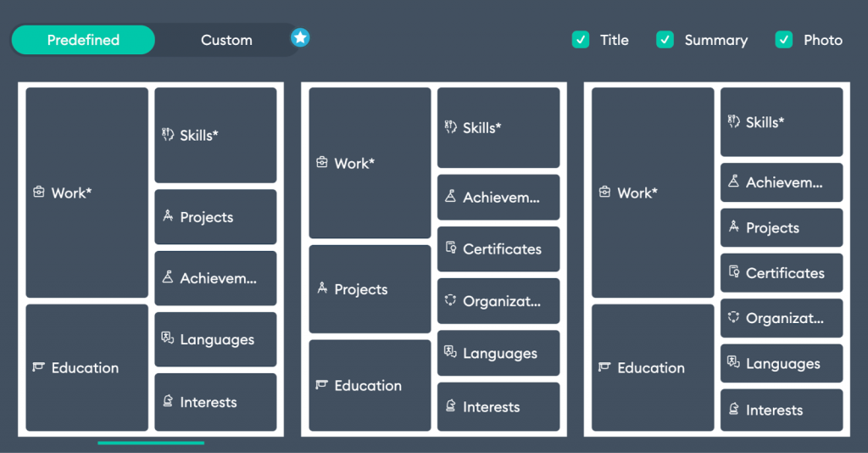
Task: Choose the Education block in third layout
Action: [653, 367]
